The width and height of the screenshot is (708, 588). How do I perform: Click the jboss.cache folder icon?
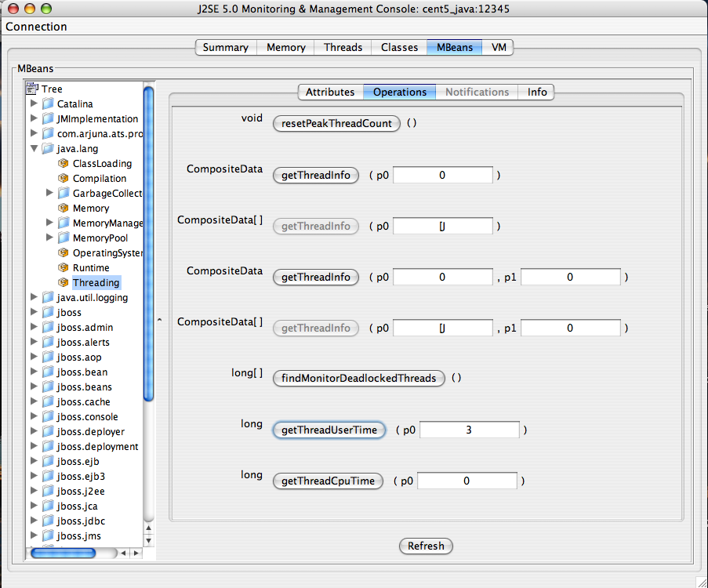click(x=48, y=401)
